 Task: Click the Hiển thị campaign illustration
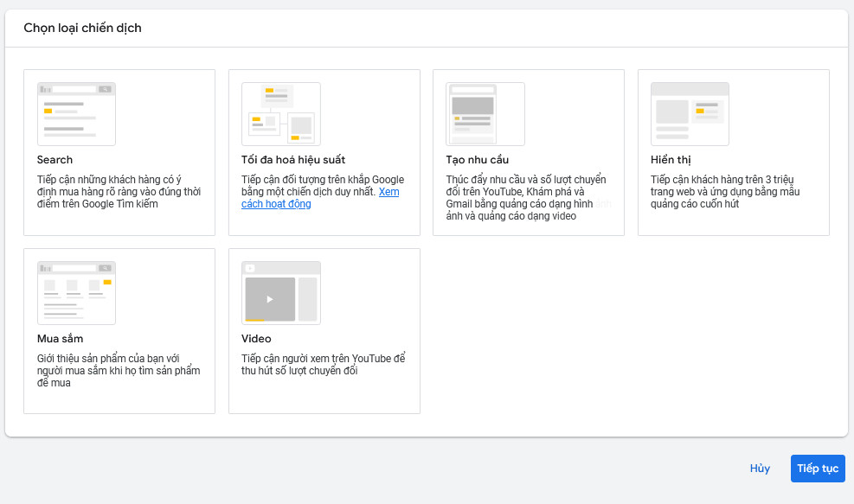point(690,114)
